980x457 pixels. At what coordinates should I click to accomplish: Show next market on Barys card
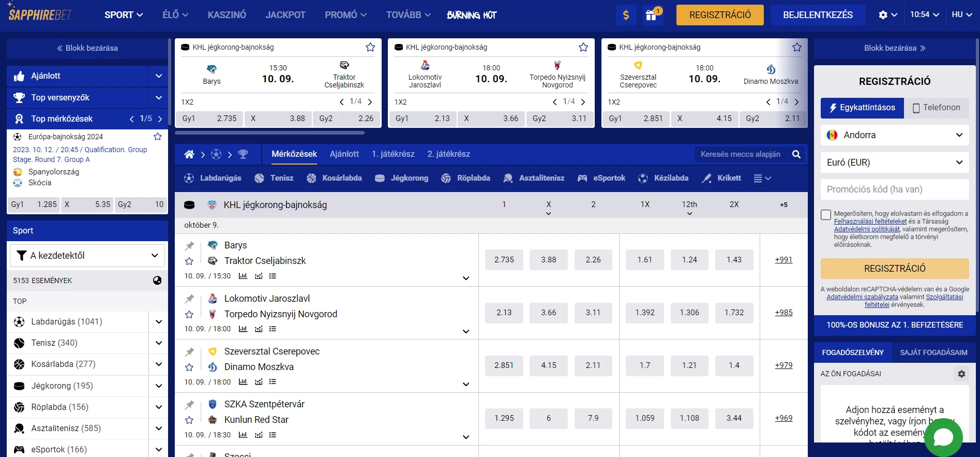pyautogui.click(x=370, y=102)
